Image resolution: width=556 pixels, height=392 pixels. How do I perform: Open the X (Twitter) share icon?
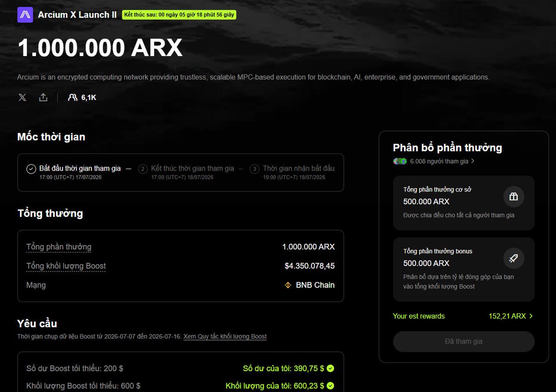22,97
